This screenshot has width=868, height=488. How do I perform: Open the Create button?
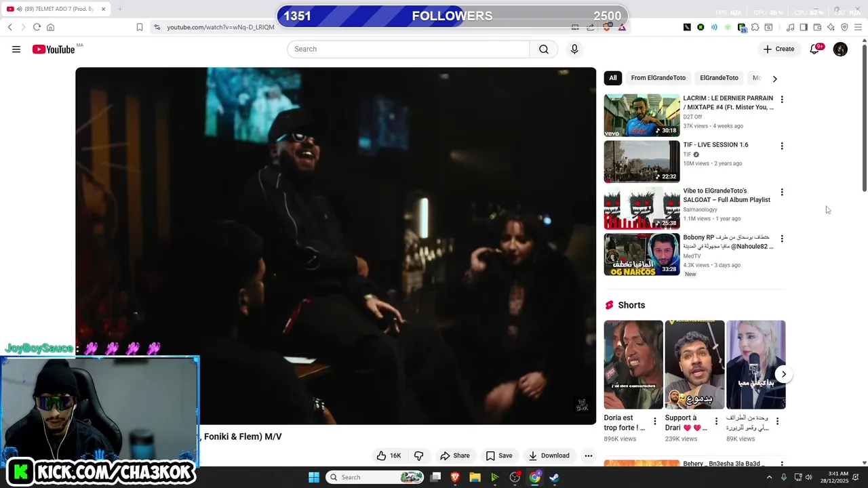(778, 49)
